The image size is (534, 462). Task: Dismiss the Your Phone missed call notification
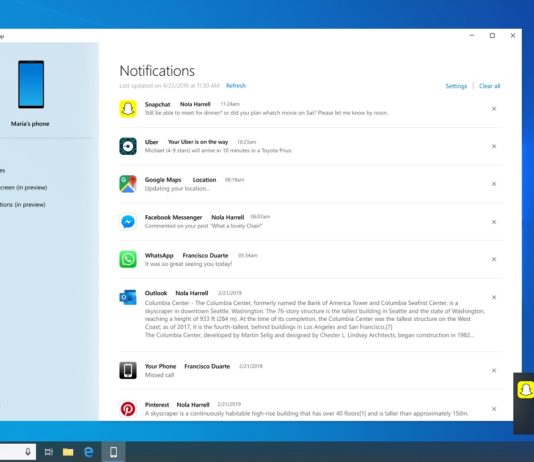click(494, 370)
